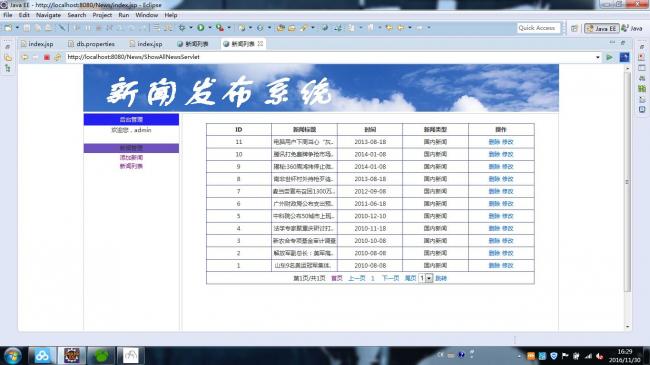Image resolution: width=650 pixels, height=365 pixels.
Task: Start the Debug (bug) toolbar icon
Action: (x=182, y=28)
